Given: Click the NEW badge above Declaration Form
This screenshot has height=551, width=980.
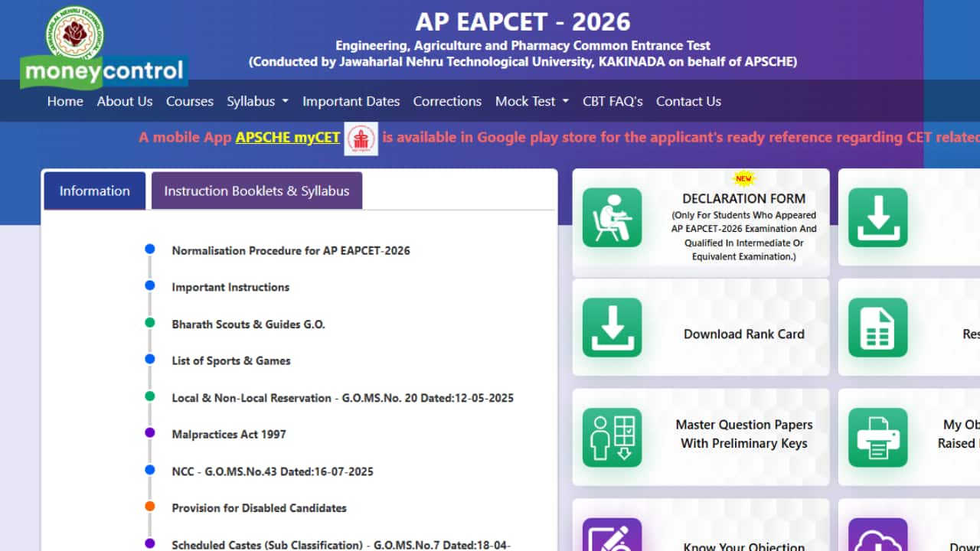Looking at the screenshot, I should point(743,178).
